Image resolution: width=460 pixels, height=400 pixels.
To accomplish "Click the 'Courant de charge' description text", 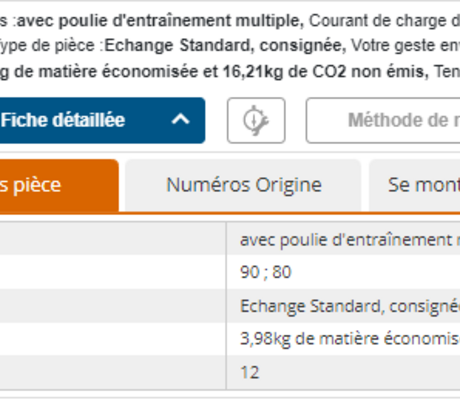I will pyautogui.click(x=378, y=21).
